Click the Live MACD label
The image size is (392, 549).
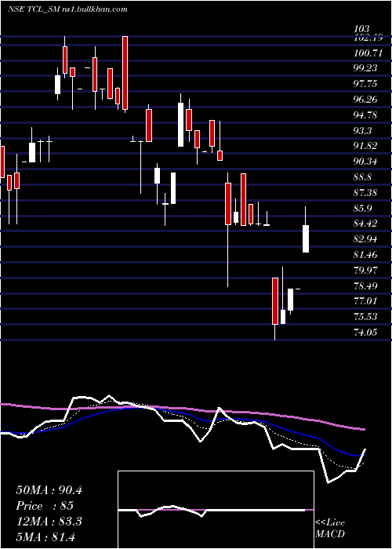coord(330,529)
